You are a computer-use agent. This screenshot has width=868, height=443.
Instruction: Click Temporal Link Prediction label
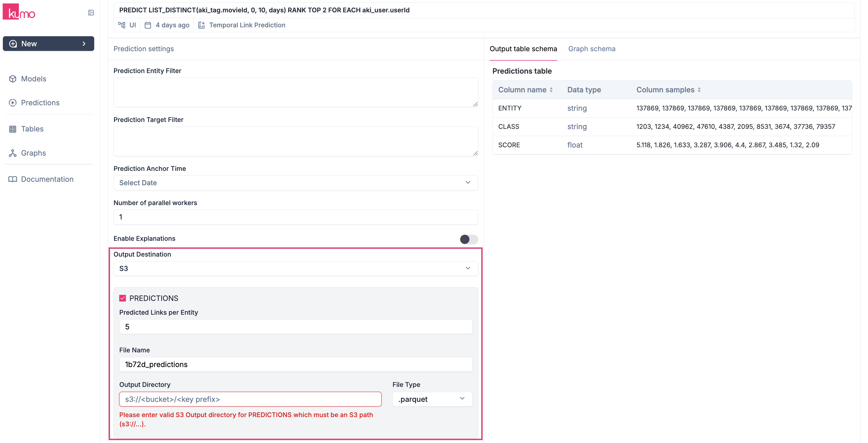(247, 25)
